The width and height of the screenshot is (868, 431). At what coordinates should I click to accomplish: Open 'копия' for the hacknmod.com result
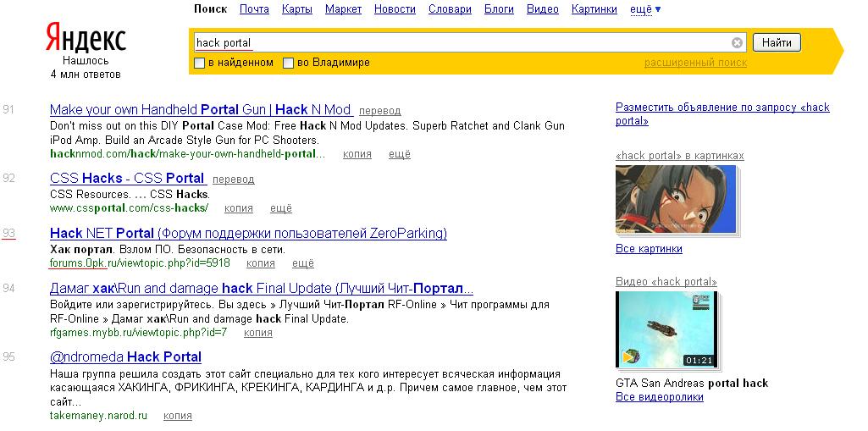point(357,154)
